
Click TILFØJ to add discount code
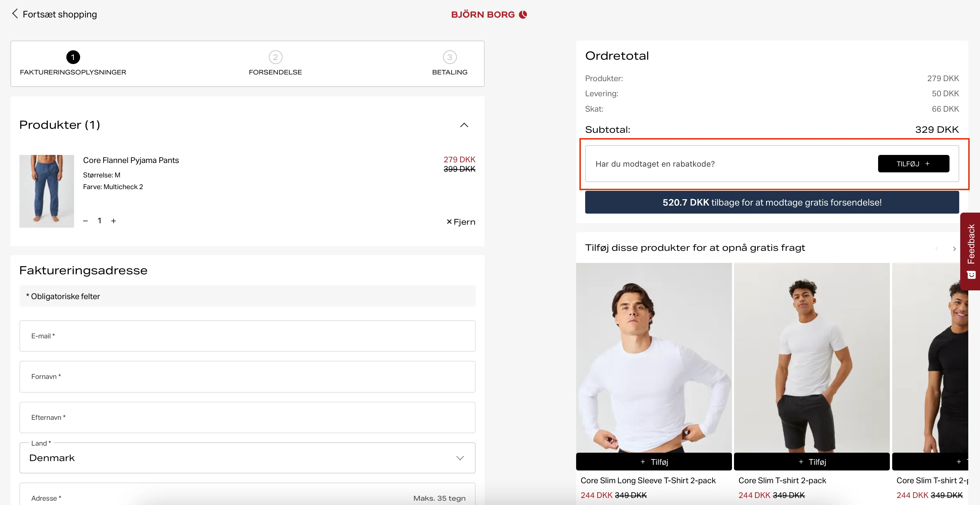tap(913, 164)
